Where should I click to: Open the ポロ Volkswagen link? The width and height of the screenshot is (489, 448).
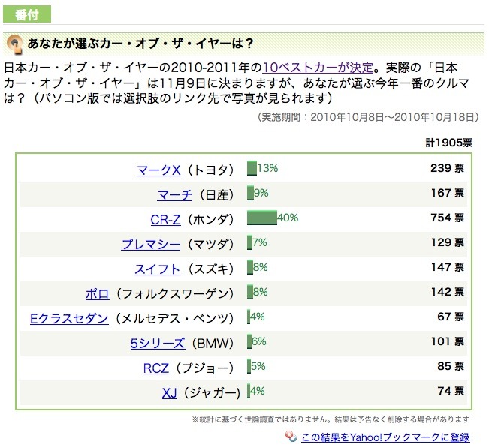(x=98, y=293)
